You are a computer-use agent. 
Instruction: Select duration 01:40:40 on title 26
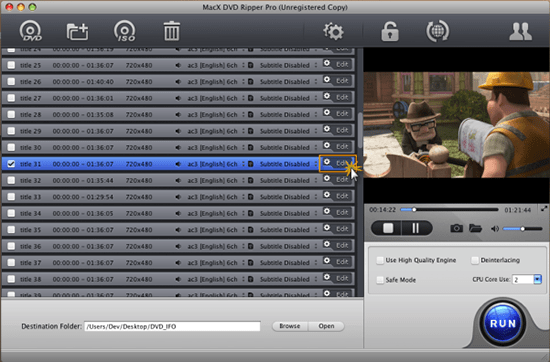click(x=100, y=82)
